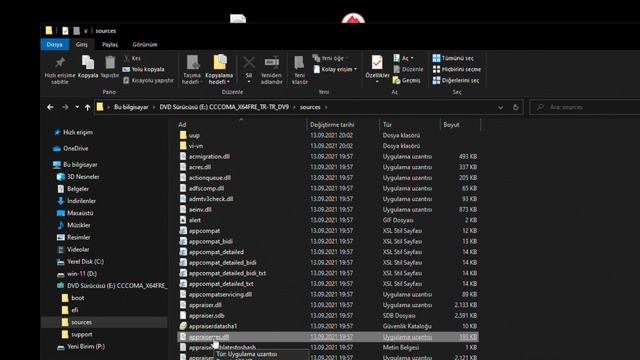The width and height of the screenshot is (640, 360).
Task: Select Yeni Birim (P:) drive
Action: click(81, 347)
